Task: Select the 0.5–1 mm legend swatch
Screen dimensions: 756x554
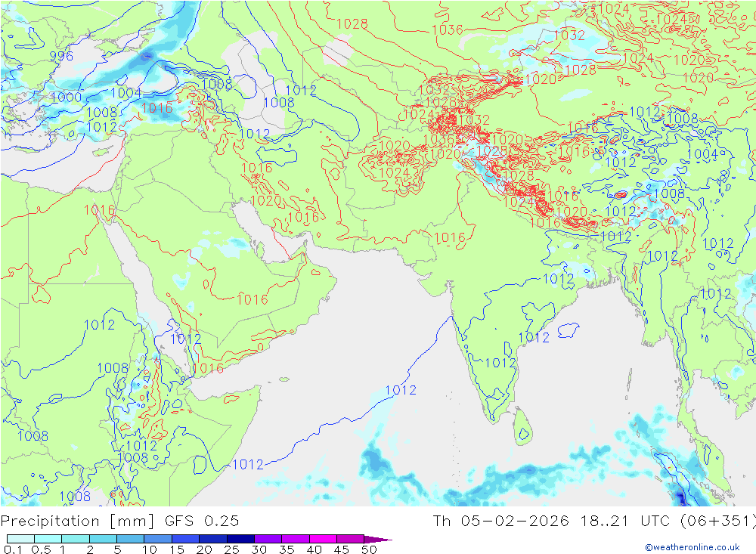Action: pyautogui.click(x=48, y=539)
